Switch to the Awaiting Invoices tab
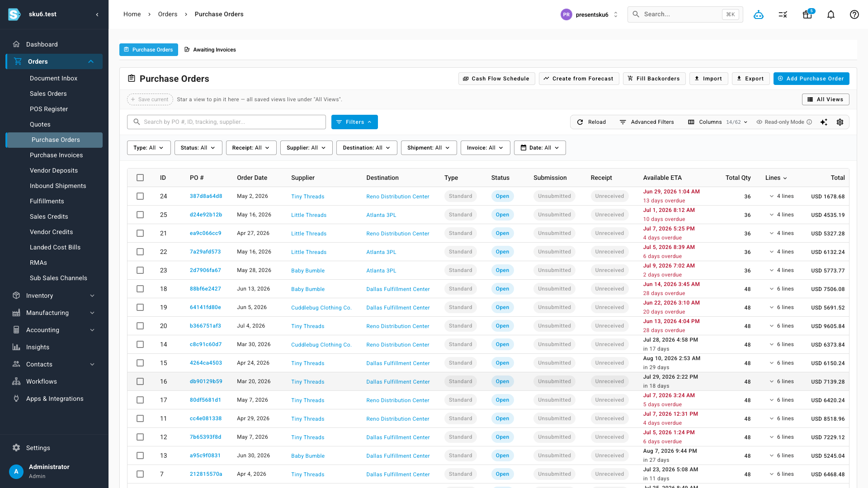Image resolution: width=868 pixels, height=488 pixels. click(210, 50)
